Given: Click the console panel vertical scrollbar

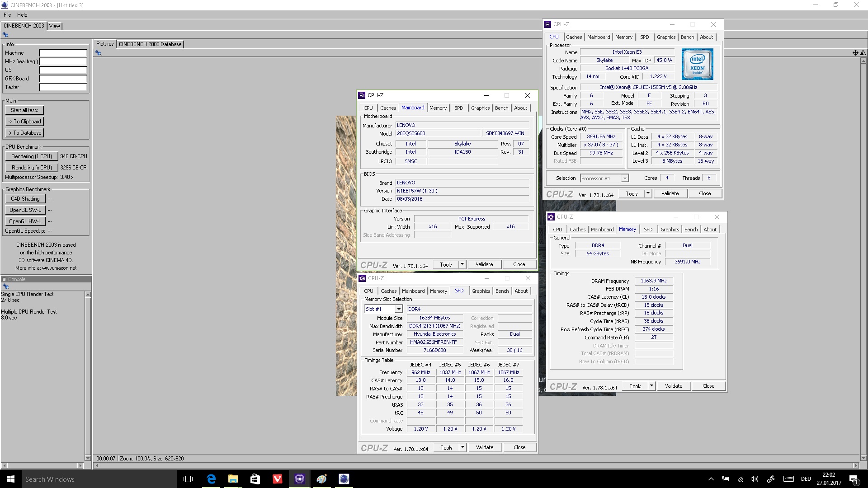Looking at the screenshot, I should 88,376.
